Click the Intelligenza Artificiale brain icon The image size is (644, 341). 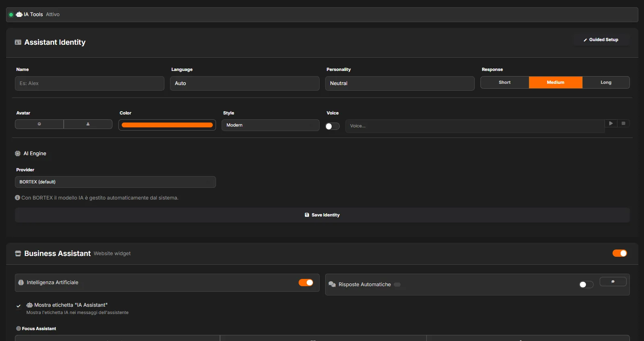coord(21,283)
